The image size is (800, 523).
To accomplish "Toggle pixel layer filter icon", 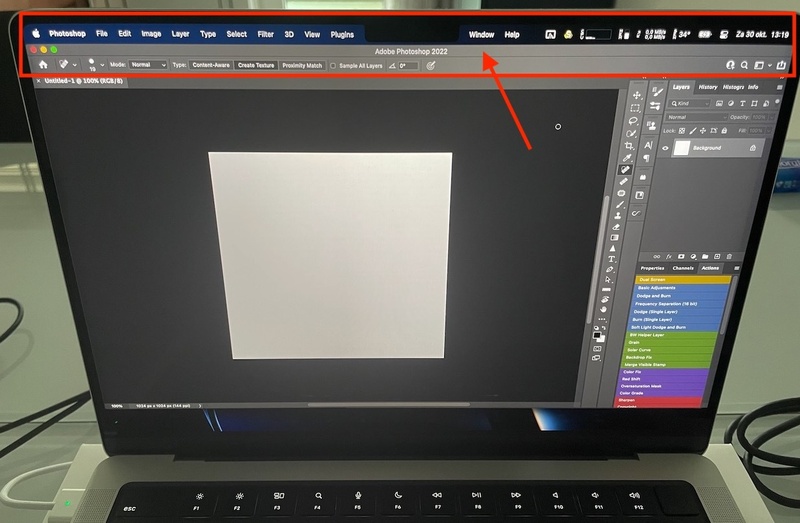I will click(719, 104).
